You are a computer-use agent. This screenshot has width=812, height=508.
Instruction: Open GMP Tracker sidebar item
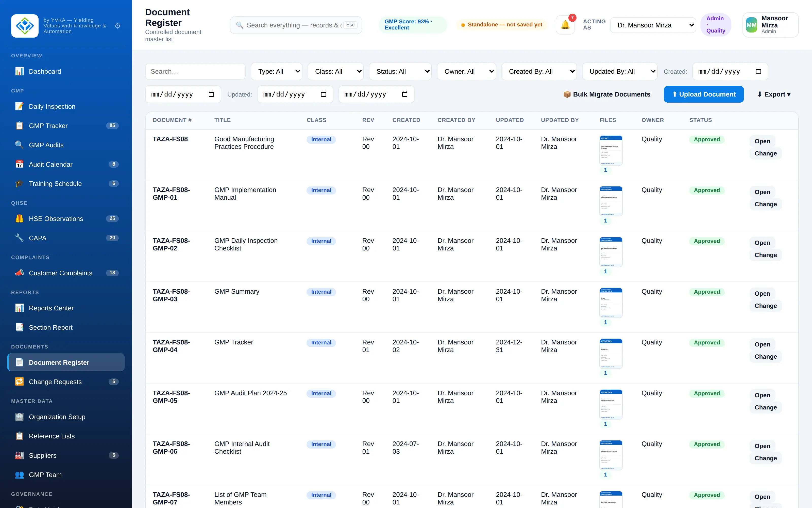[x=66, y=126]
